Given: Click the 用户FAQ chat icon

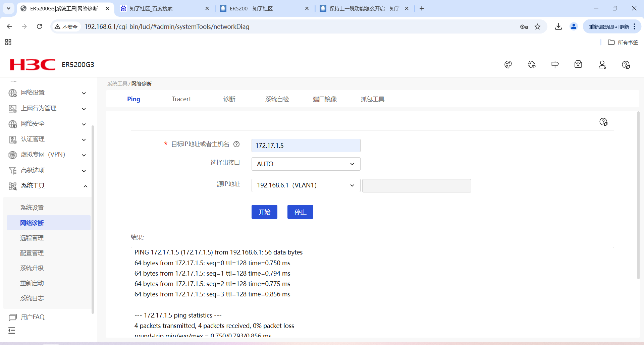Looking at the screenshot, I should pos(13,317).
